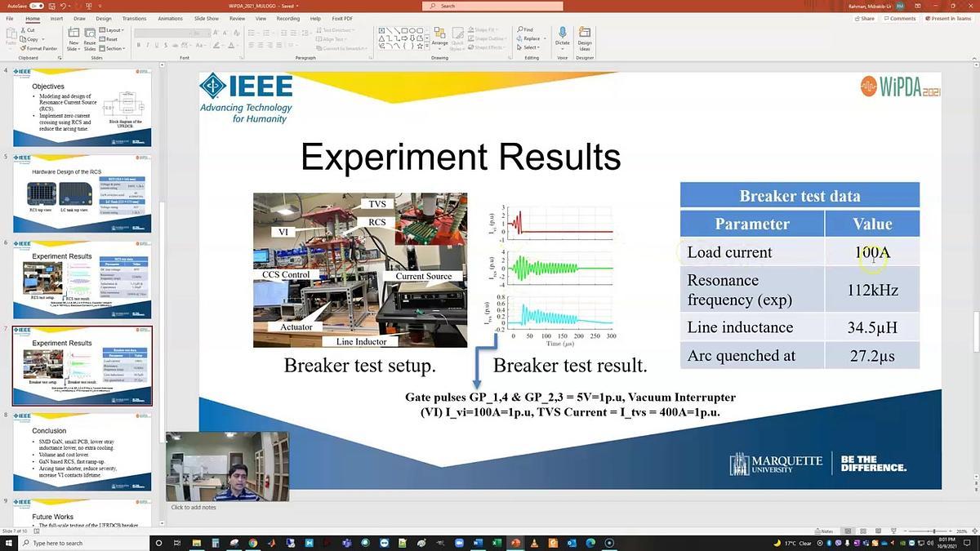Viewport: 980px width, 551px height.
Task: Expand the Section dropdown
Action: [114, 48]
